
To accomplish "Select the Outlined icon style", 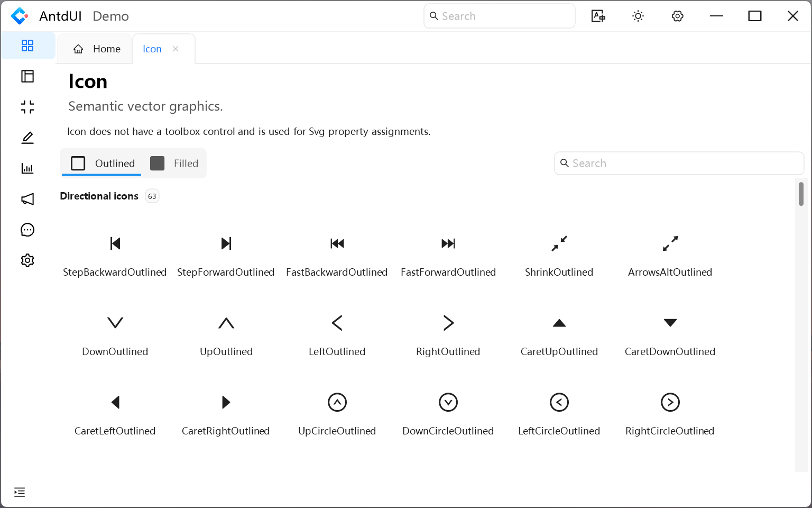I will coord(103,164).
